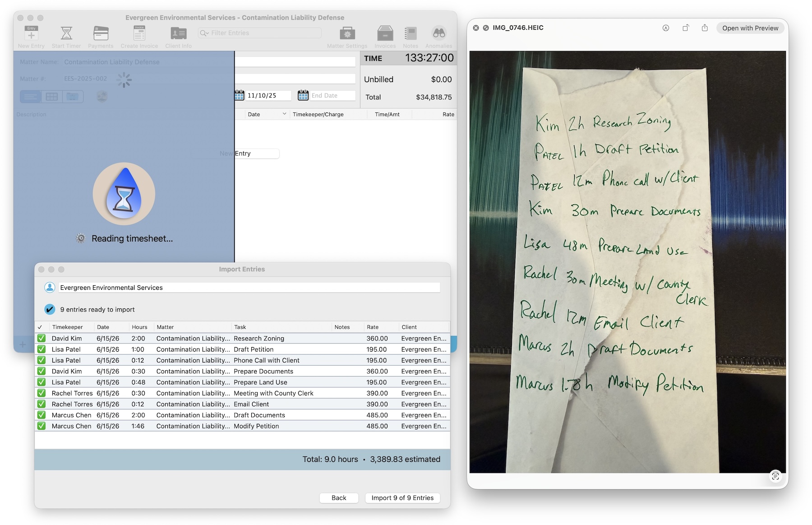This screenshot has height=525, width=812.
Task: Switch to list view icon
Action: click(x=31, y=97)
